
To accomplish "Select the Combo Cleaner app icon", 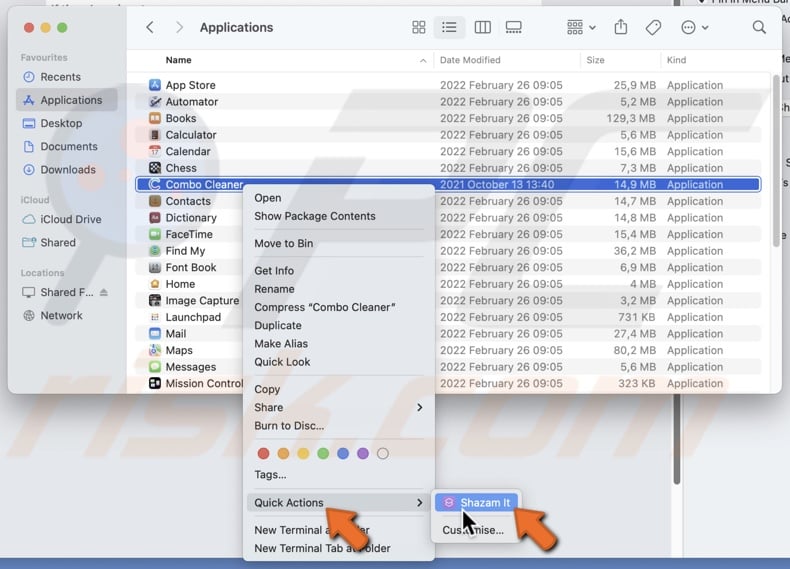I will tap(155, 184).
